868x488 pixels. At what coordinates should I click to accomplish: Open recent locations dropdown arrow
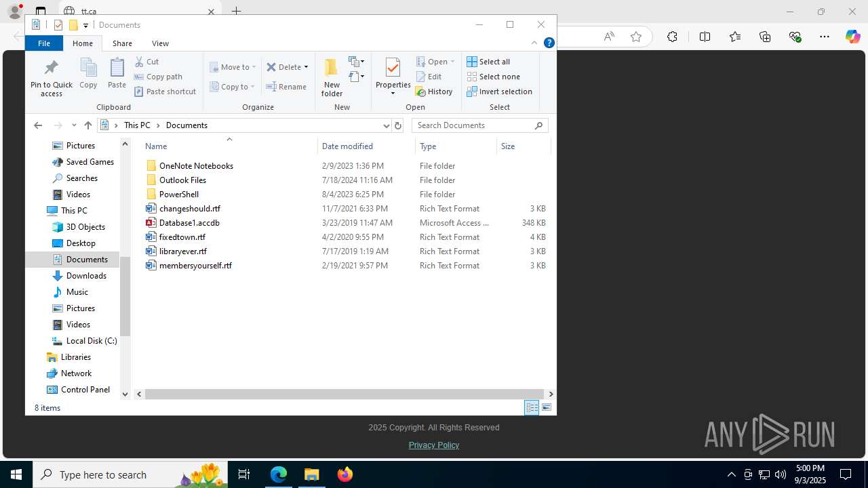pyautogui.click(x=74, y=125)
